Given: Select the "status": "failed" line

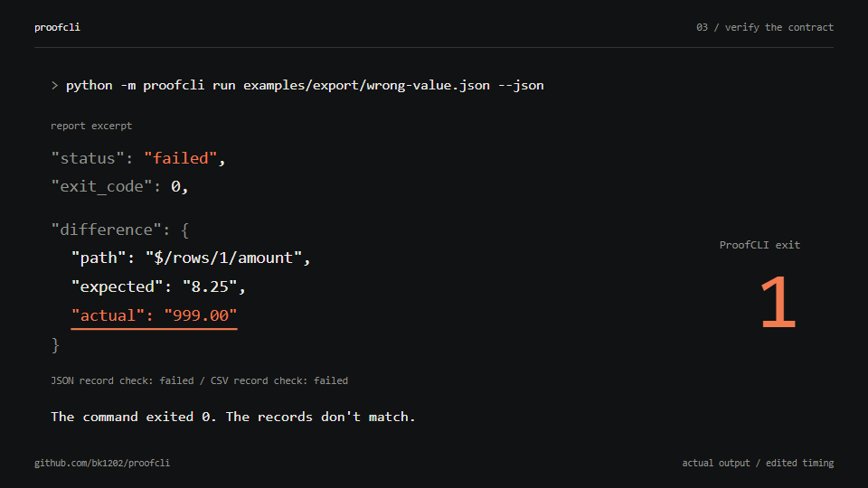Looking at the screenshot, I should tap(138, 158).
